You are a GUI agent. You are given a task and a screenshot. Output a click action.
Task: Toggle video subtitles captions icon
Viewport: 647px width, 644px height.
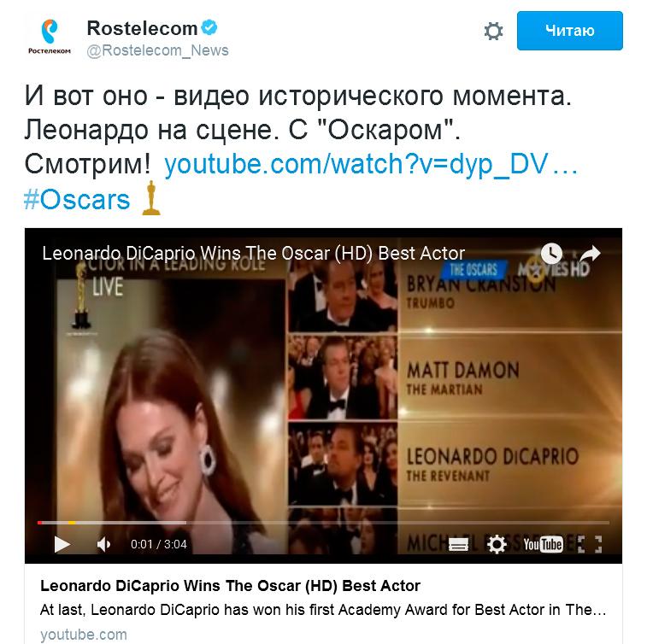[x=458, y=545]
